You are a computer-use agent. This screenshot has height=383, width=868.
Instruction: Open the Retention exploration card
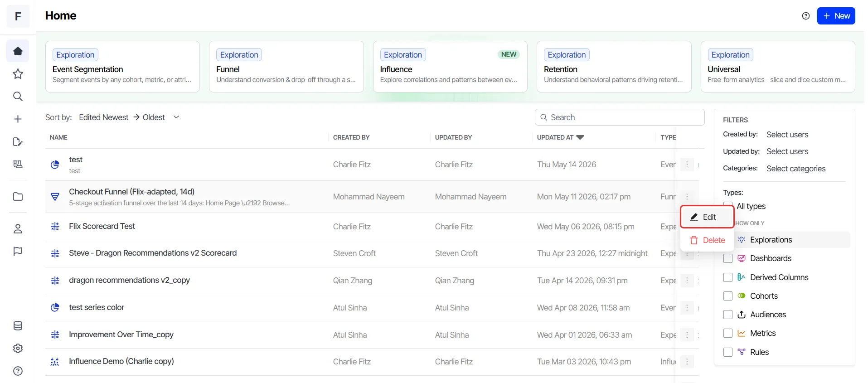click(614, 67)
